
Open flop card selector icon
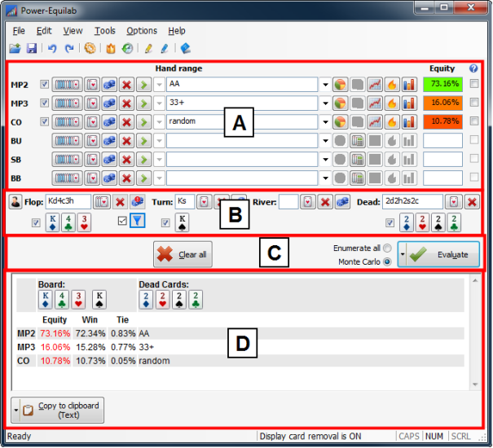(x=102, y=202)
